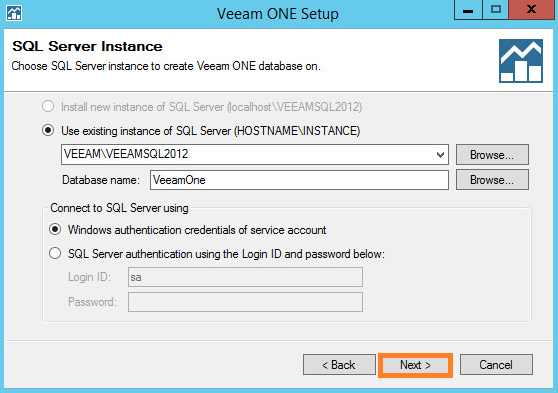Screen dimensions: 558x393
Task: Browse for a database name
Action: [492, 180]
